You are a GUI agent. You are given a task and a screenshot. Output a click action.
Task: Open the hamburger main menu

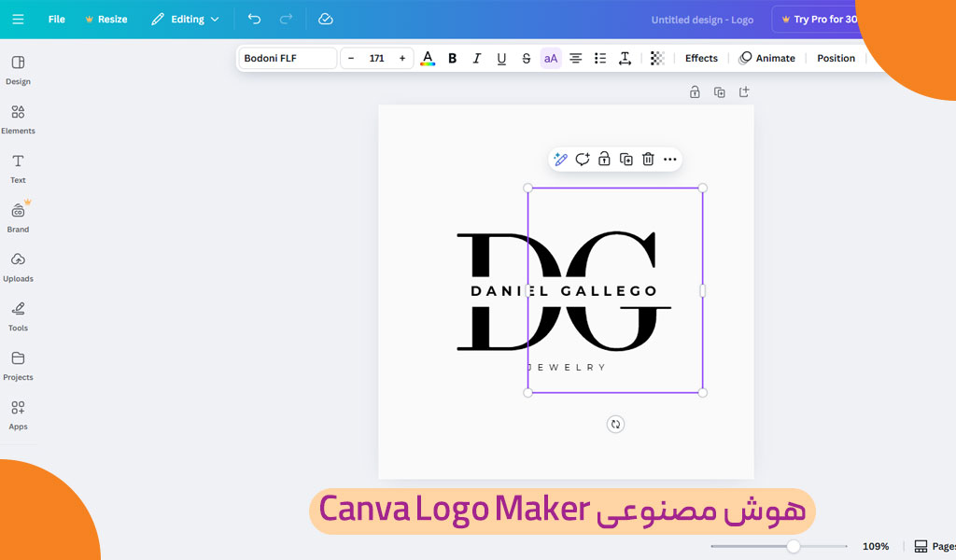pos(18,19)
